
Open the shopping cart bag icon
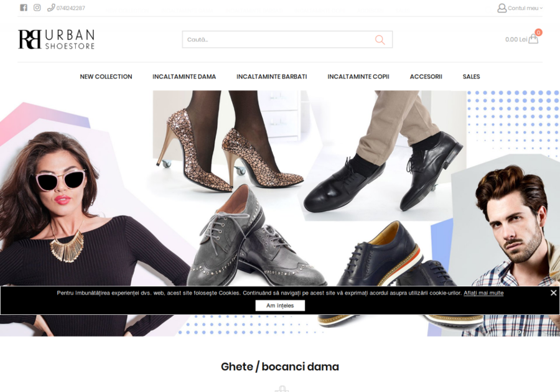(533, 39)
